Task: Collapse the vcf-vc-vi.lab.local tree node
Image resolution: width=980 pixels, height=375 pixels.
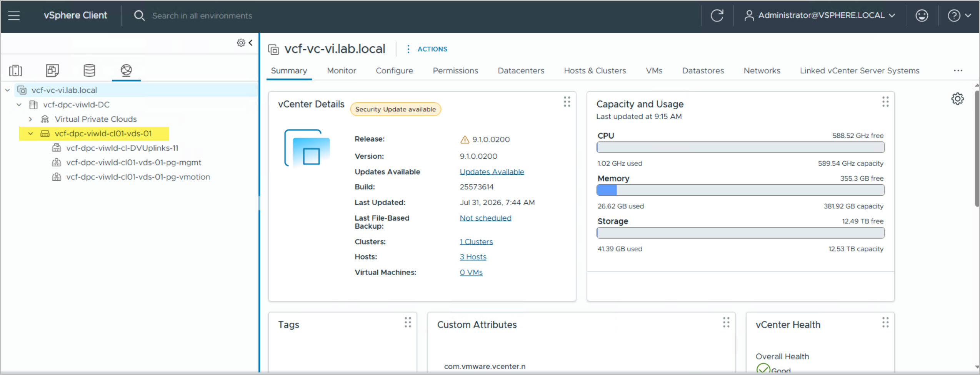Action: [x=7, y=90]
